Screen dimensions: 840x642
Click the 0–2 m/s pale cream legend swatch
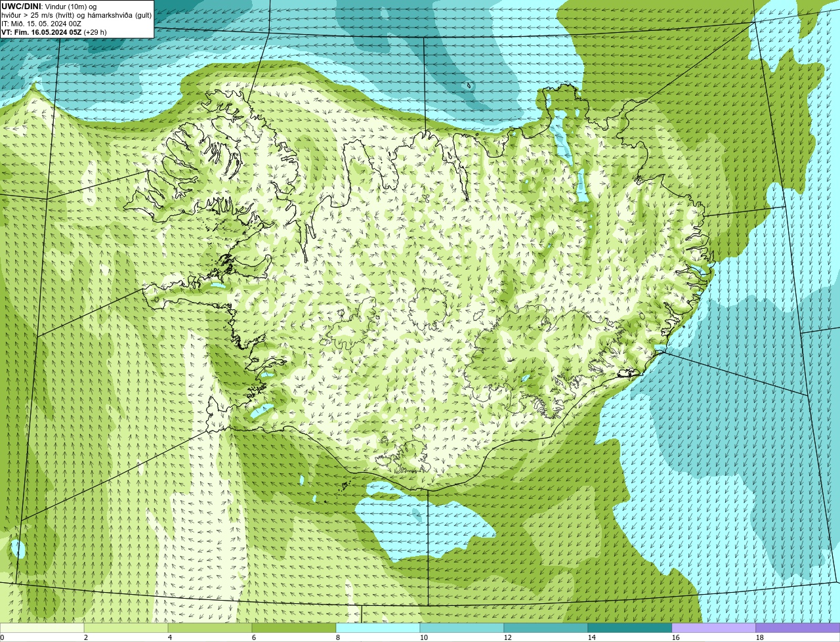point(42,628)
